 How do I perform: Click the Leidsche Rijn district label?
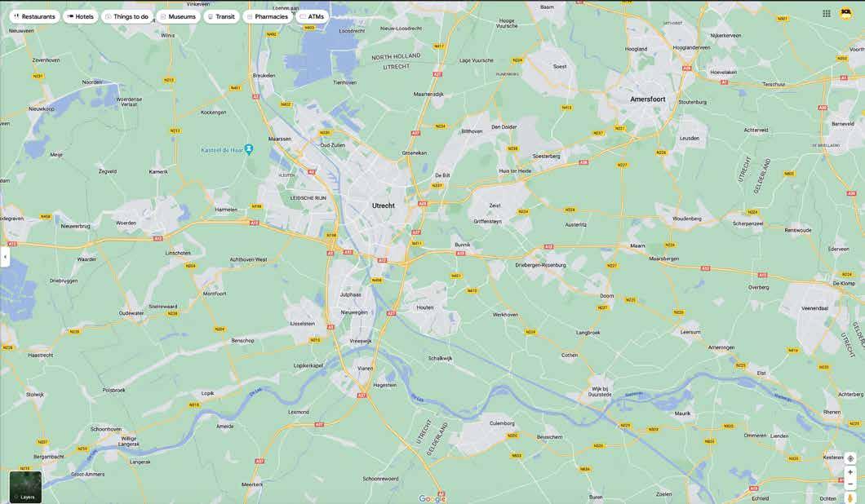308,198
